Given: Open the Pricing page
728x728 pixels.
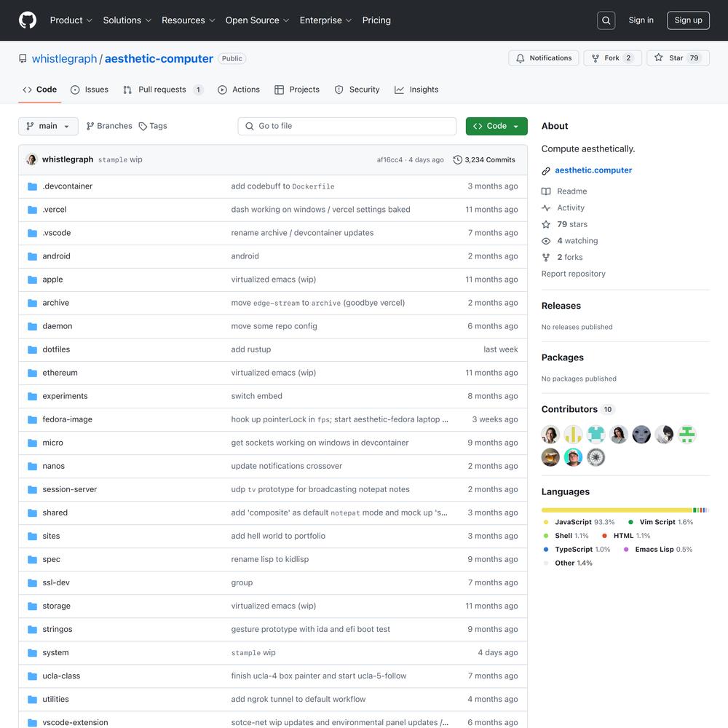Looking at the screenshot, I should pyautogui.click(x=376, y=20).
